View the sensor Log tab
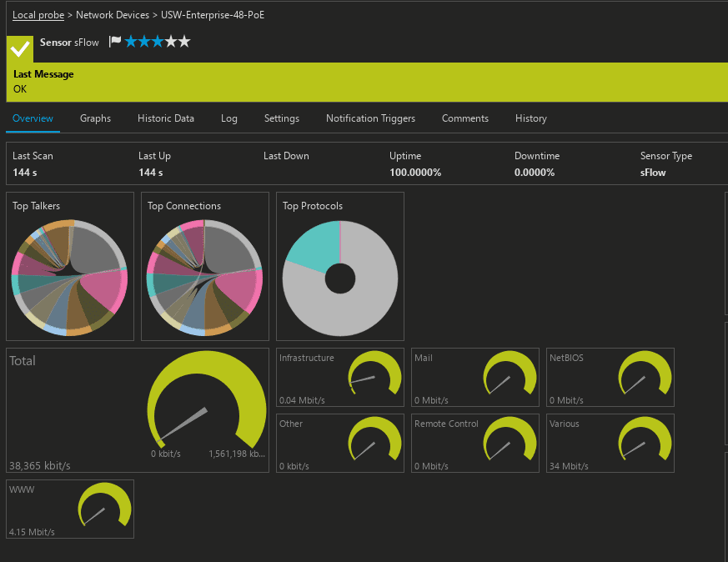 pyautogui.click(x=228, y=118)
